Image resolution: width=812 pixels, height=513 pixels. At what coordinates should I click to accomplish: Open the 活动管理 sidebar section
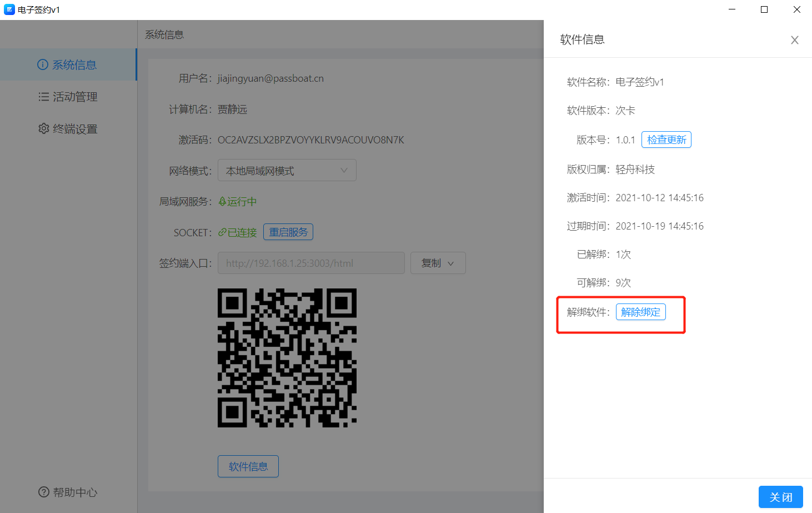pyautogui.click(x=68, y=97)
